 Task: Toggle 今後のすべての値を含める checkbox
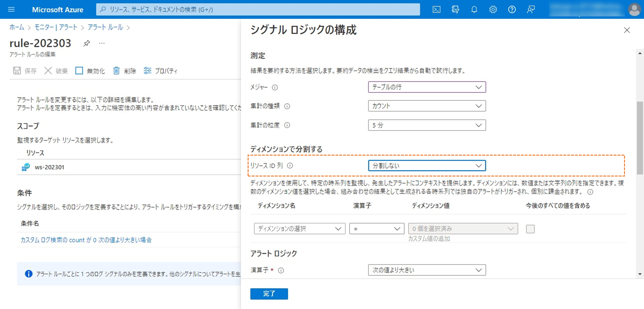[x=530, y=229]
